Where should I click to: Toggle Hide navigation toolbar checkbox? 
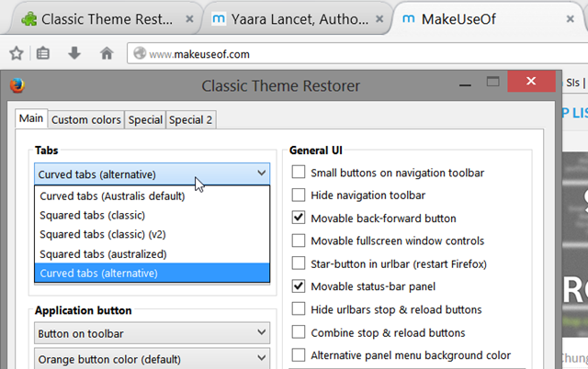[299, 195]
